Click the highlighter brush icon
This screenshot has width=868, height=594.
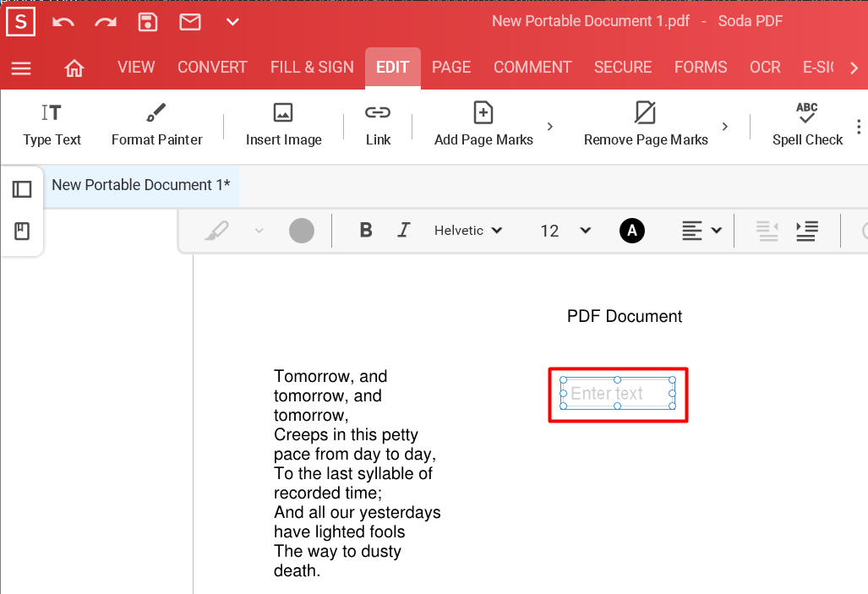tap(217, 231)
